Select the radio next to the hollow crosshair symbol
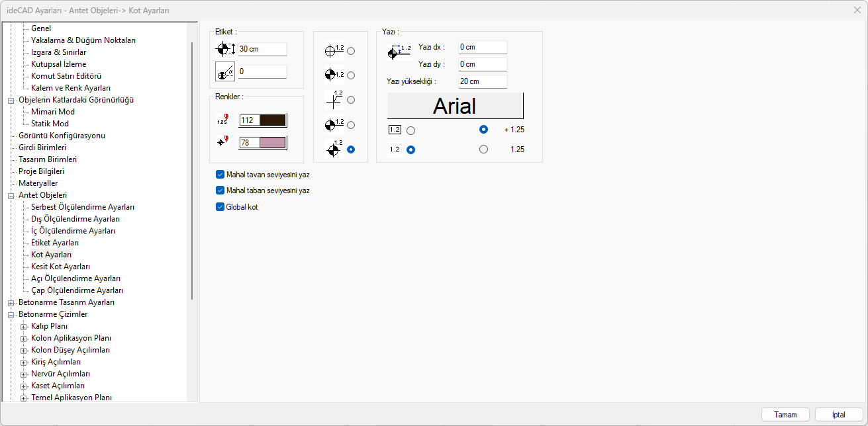868x426 pixels. click(x=351, y=51)
